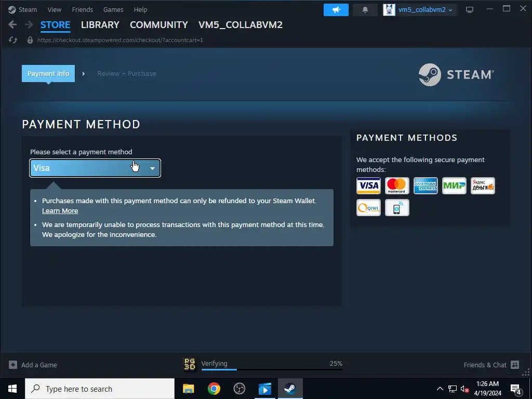The height and width of the screenshot is (399, 532).
Task: Open the blue media app on taskbar
Action: tap(264, 389)
